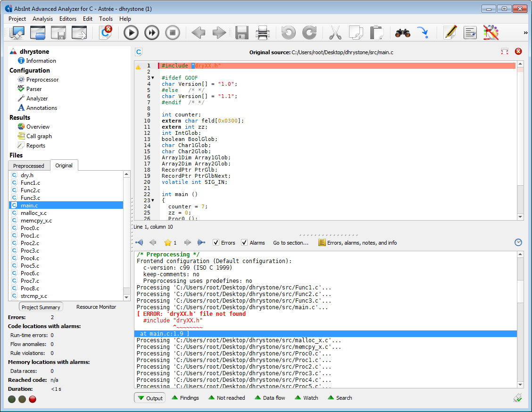The height and width of the screenshot is (412, 532).
Task: Navigate back with the left arrow
Action: [x=198, y=33]
